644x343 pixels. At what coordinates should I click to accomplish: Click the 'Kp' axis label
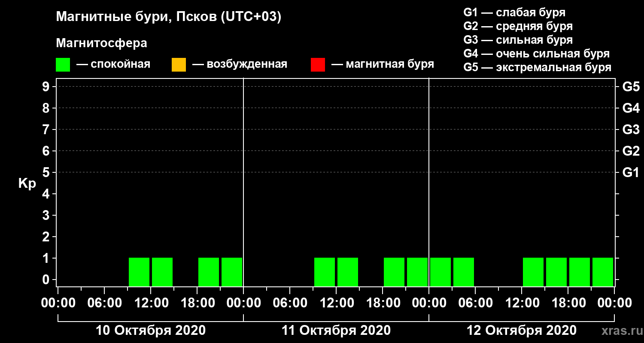[x=27, y=184]
